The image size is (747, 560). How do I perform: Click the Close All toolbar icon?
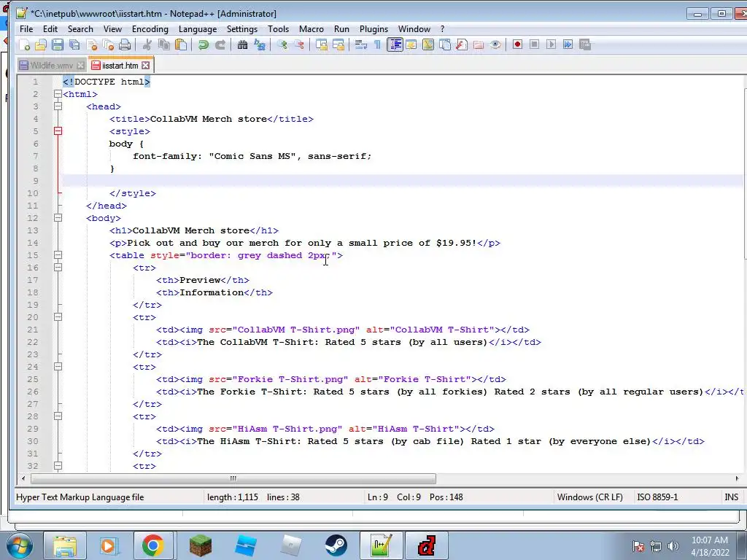pos(109,44)
